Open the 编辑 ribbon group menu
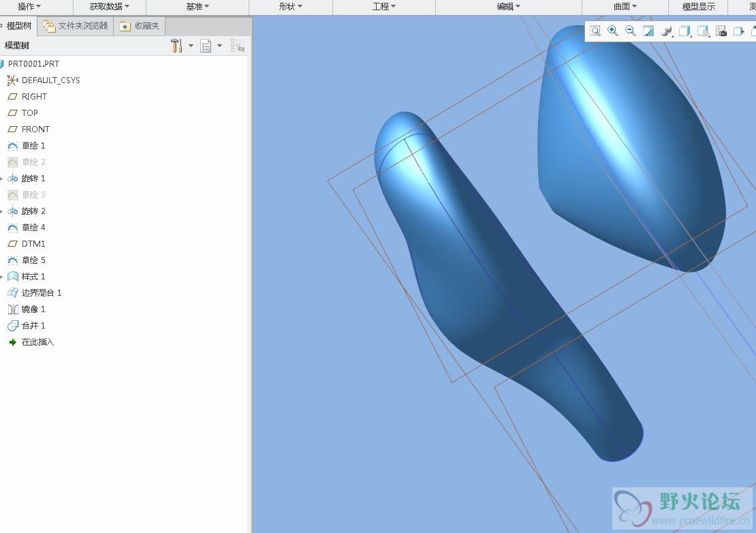This screenshot has width=756, height=533. (x=508, y=7)
